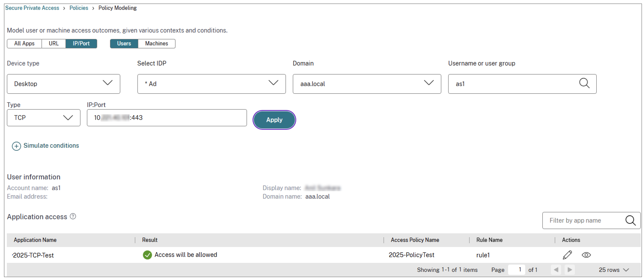Click the plus icon beside Simulate conditions
This screenshot has height=280, width=644.
pyautogui.click(x=16, y=146)
